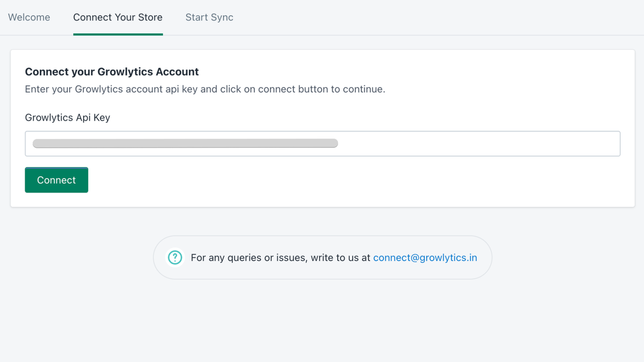Click the Connect your Growlytics Account heading
The image size is (644, 362).
click(111, 71)
